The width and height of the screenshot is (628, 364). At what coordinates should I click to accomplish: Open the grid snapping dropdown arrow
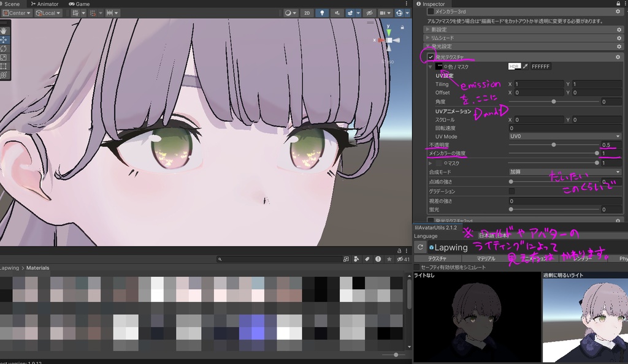point(83,13)
